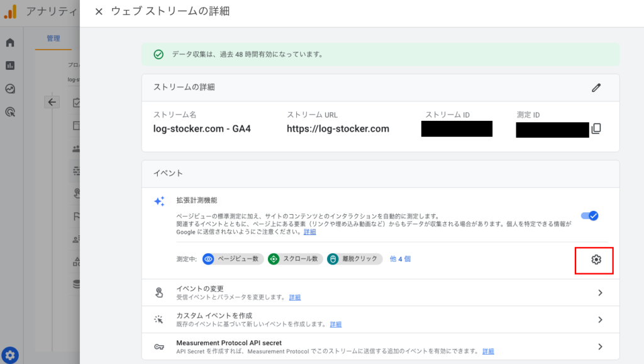Close the ウェブストリームの詳細 panel with the X

pyautogui.click(x=98, y=10)
